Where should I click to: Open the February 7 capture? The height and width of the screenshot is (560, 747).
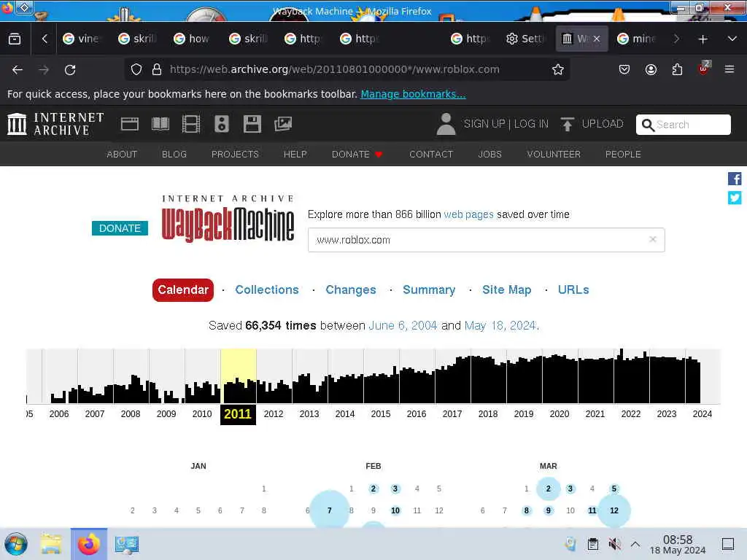point(329,510)
